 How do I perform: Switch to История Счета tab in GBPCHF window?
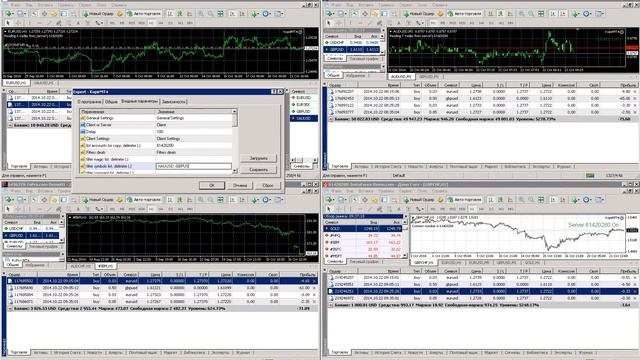[388, 352]
